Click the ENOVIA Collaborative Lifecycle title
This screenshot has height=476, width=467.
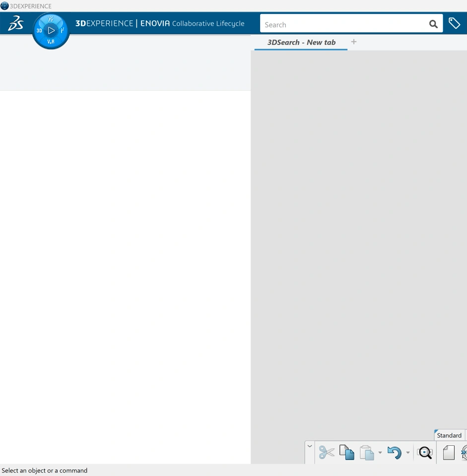point(192,23)
